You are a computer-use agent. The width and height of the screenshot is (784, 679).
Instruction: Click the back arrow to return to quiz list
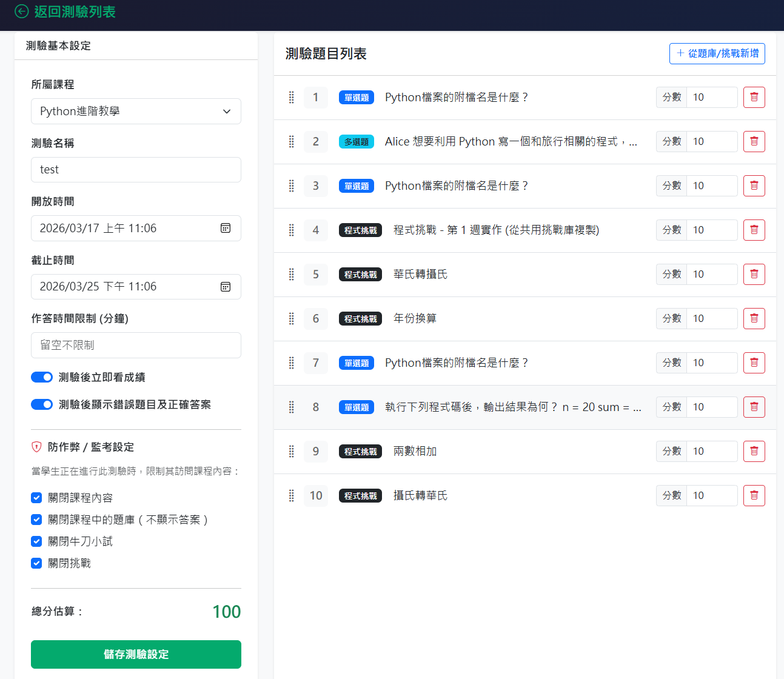pyautogui.click(x=22, y=12)
